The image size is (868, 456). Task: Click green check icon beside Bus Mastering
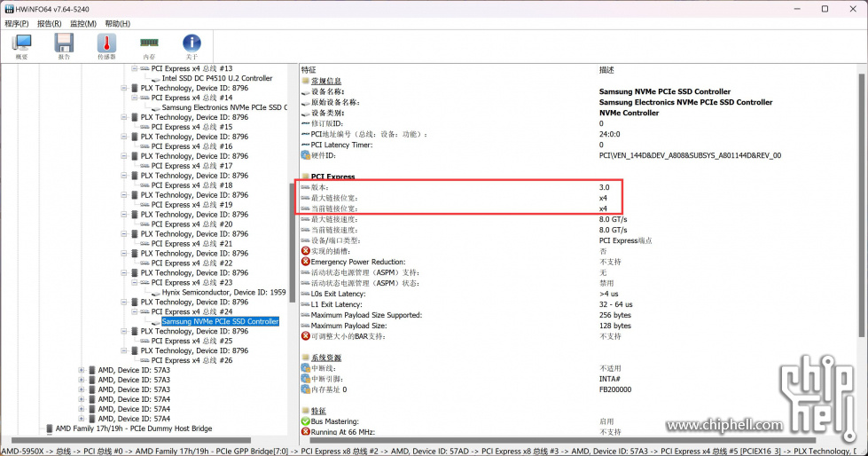pyautogui.click(x=306, y=421)
